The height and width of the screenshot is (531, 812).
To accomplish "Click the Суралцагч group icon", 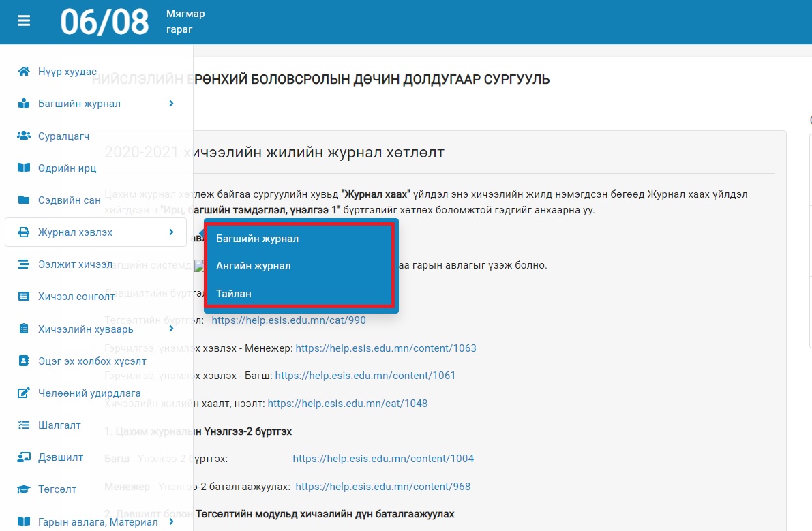I will coord(24,136).
